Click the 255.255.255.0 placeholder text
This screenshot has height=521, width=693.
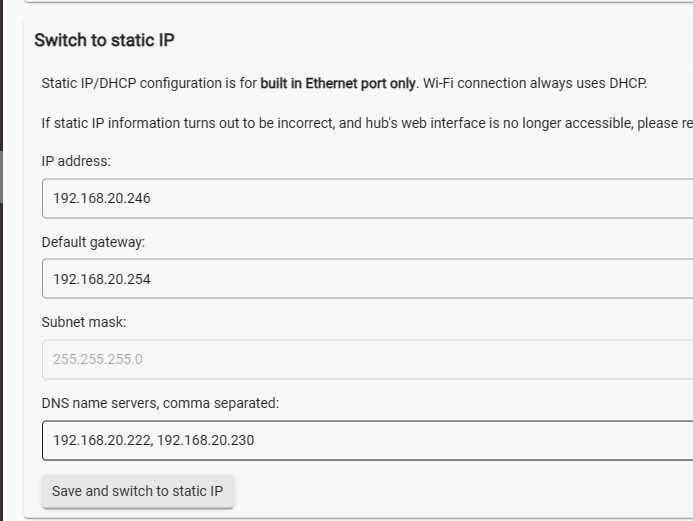click(x=98, y=359)
